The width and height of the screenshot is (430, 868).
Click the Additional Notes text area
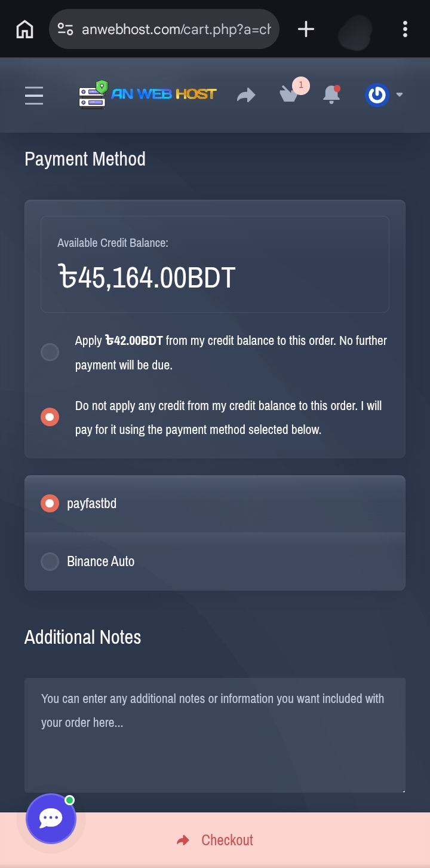[215, 735]
